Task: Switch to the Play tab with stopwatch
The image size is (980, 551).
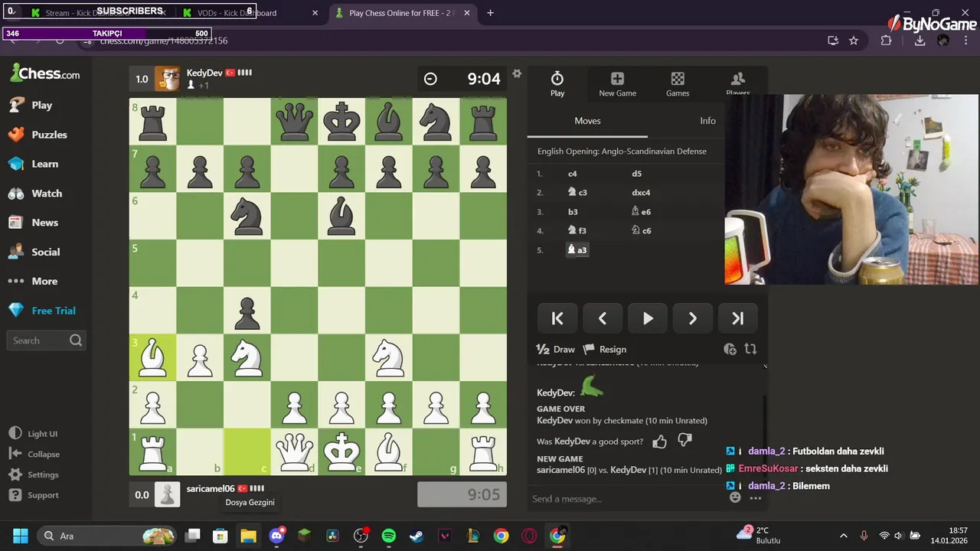Action: (x=557, y=84)
